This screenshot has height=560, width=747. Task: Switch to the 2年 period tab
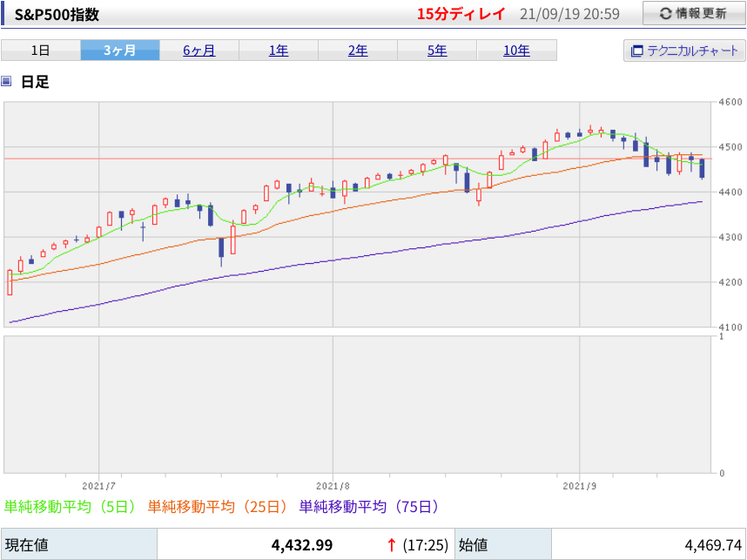[358, 50]
